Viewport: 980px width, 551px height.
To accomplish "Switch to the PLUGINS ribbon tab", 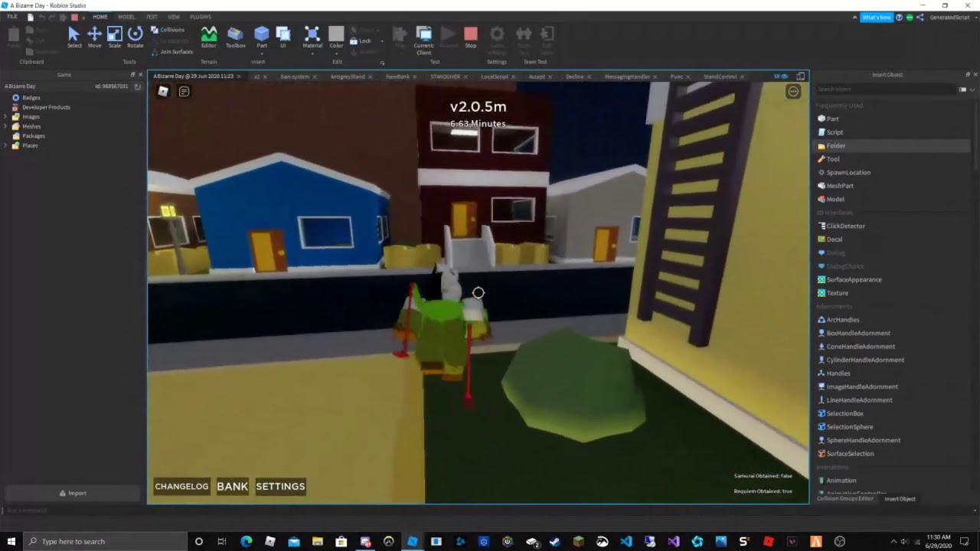I will 201,17.
